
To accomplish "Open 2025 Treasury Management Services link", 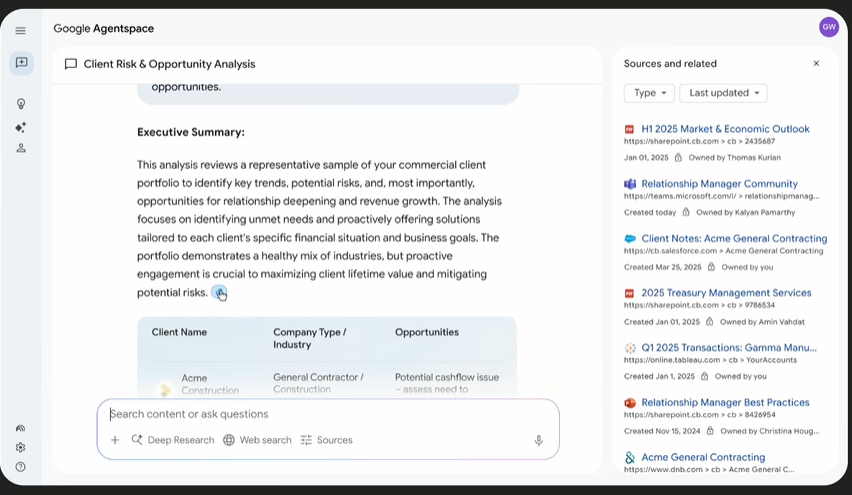I will click(726, 293).
